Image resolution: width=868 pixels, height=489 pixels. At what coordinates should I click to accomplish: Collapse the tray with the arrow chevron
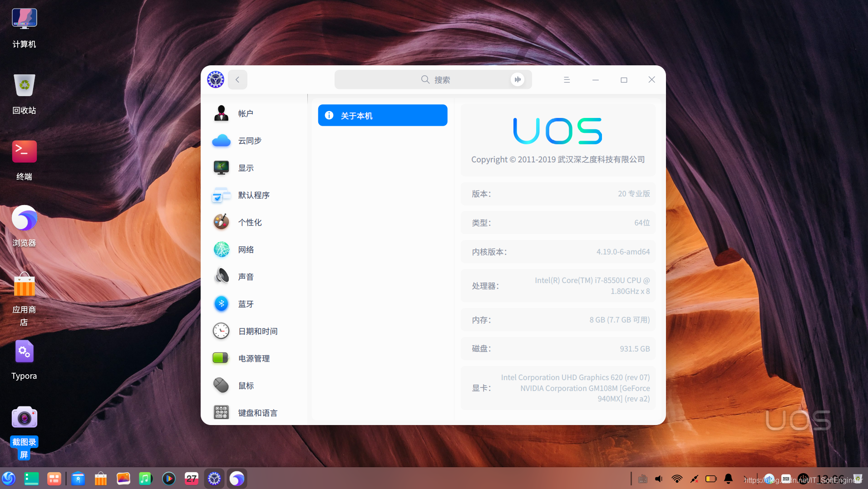(x=745, y=479)
